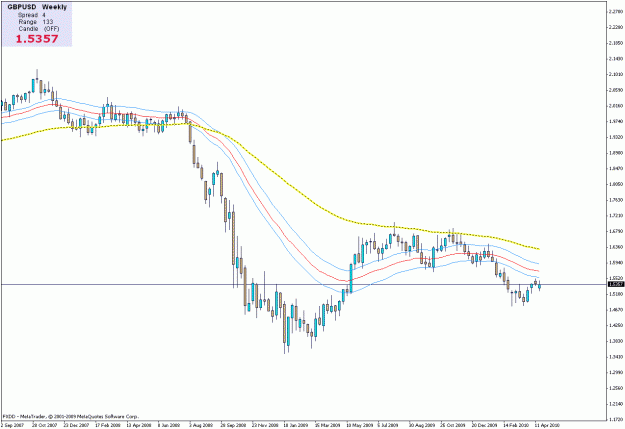Click the FXDD MetaTrader copyright text
The height and width of the screenshot is (429, 625).
[x=70, y=417]
